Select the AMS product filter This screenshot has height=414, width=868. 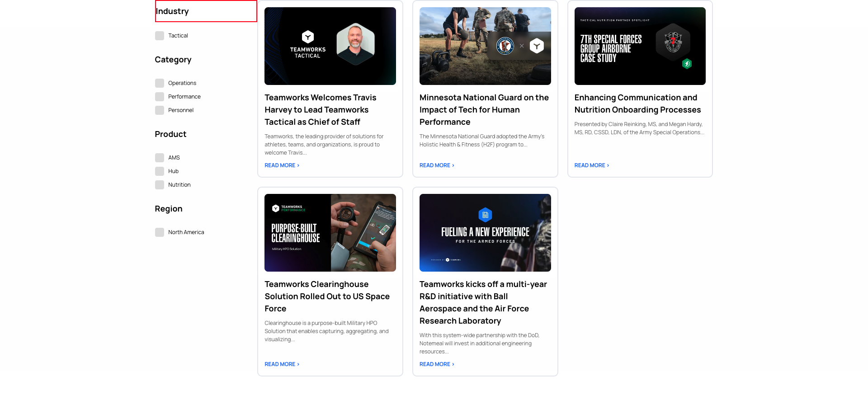(160, 157)
